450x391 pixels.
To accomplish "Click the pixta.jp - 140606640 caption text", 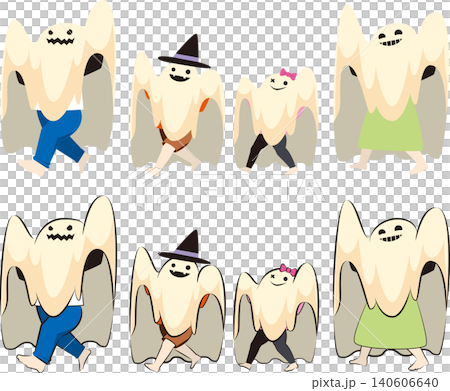I will (375, 382).
